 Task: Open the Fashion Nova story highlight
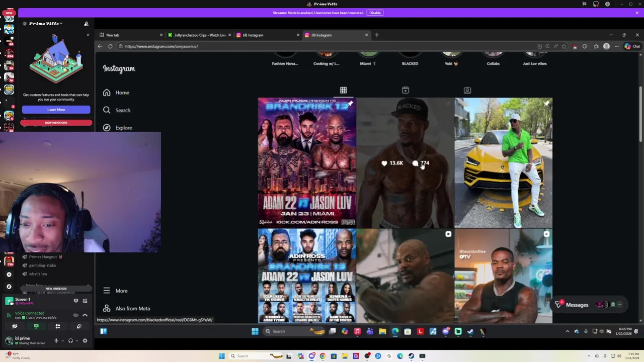tap(285, 59)
